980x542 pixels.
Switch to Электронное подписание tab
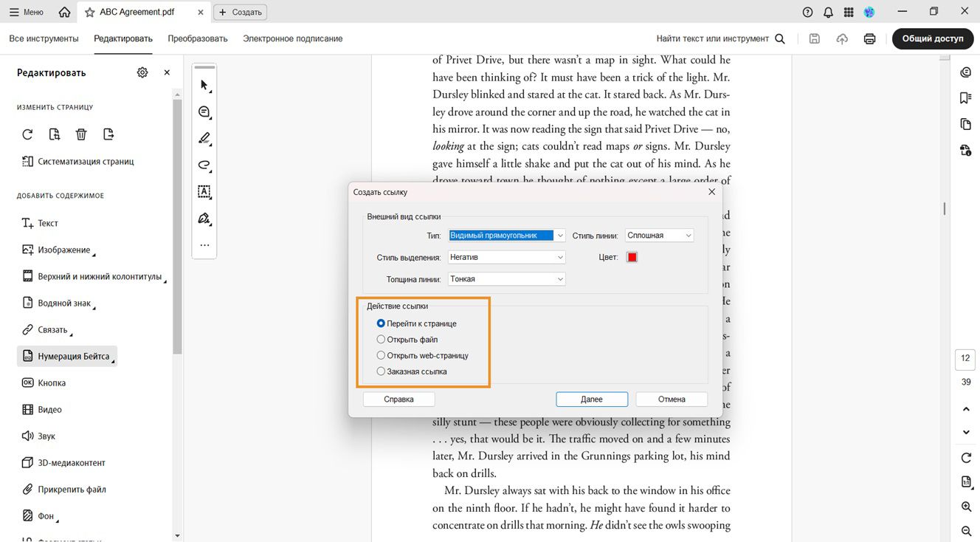click(293, 38)
